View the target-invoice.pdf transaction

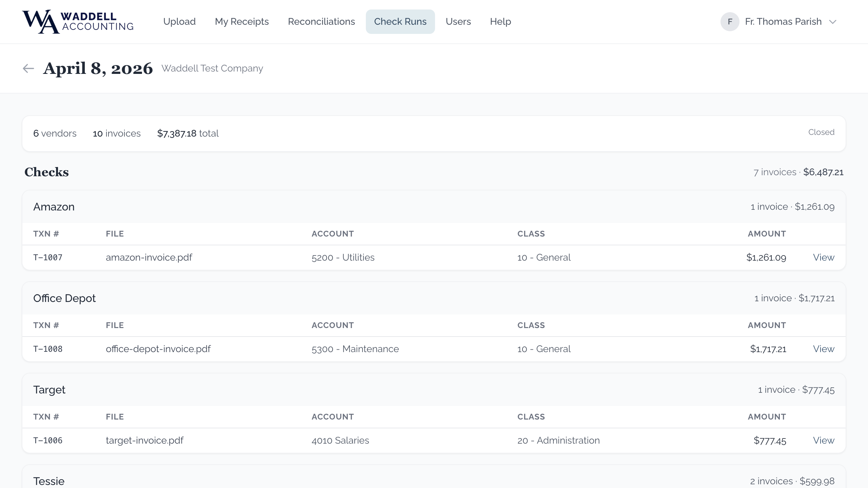(x=824, y=441)
